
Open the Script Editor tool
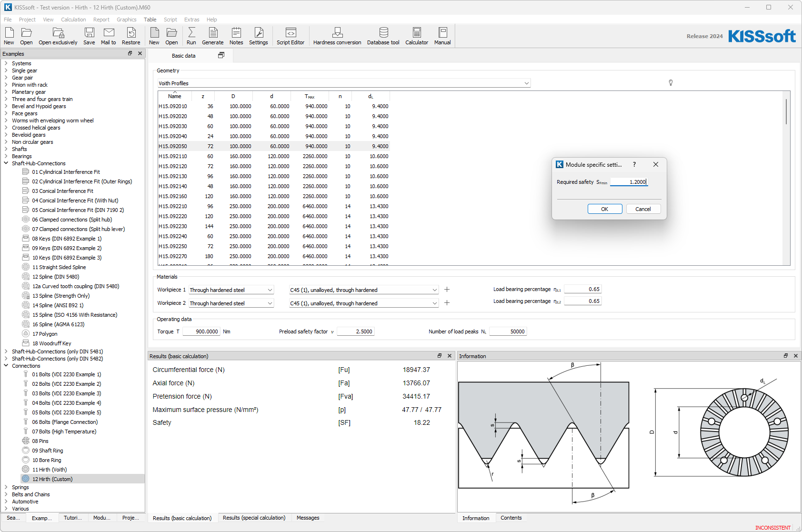tap(290, 36)
